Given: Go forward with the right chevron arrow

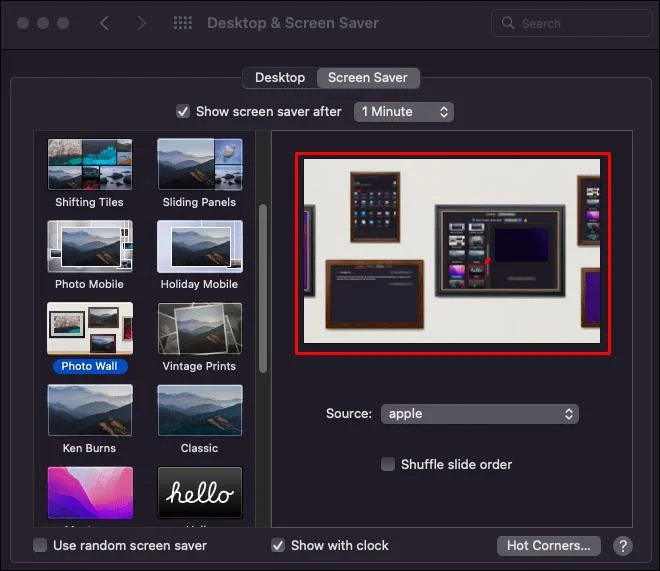Looking at the screenshot, I should click(x=142, y=23).
